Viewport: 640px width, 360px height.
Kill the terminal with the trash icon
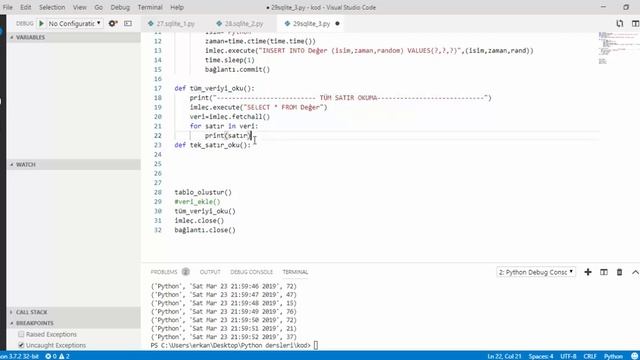coord(619,272)
